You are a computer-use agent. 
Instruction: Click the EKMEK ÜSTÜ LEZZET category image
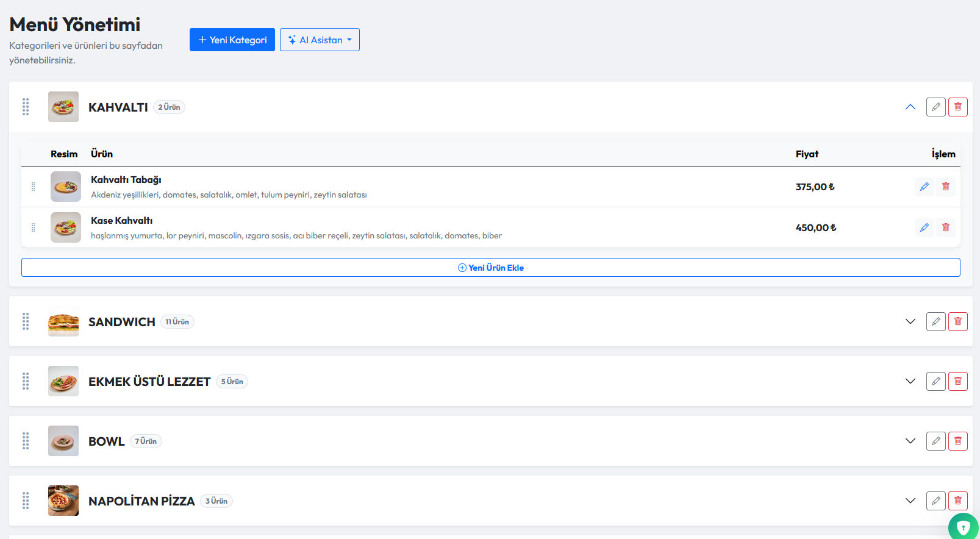(63, 381)
